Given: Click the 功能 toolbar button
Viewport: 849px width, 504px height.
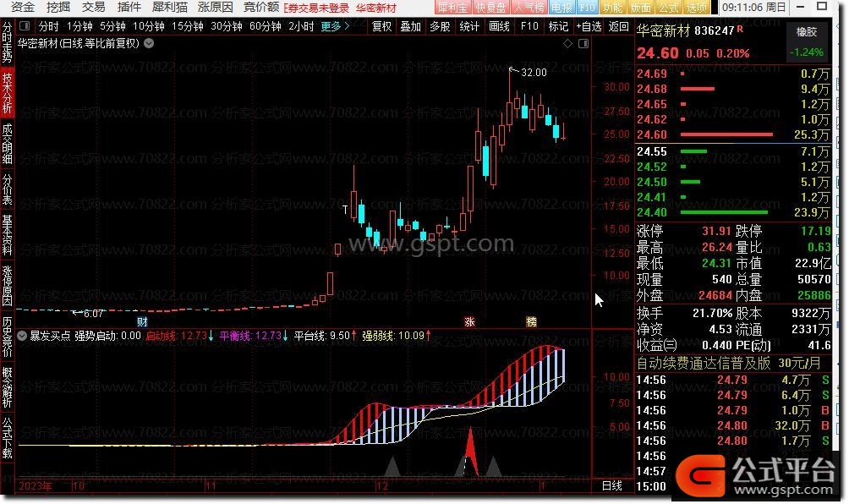Looking at the screenshot, I should [x=612, y=8].
